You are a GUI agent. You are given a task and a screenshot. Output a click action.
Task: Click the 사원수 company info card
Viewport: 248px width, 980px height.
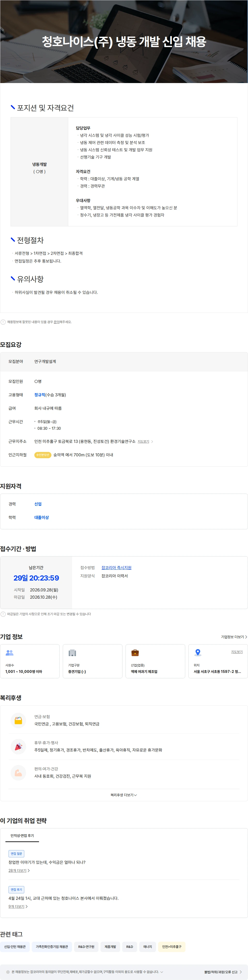(30, 661)
